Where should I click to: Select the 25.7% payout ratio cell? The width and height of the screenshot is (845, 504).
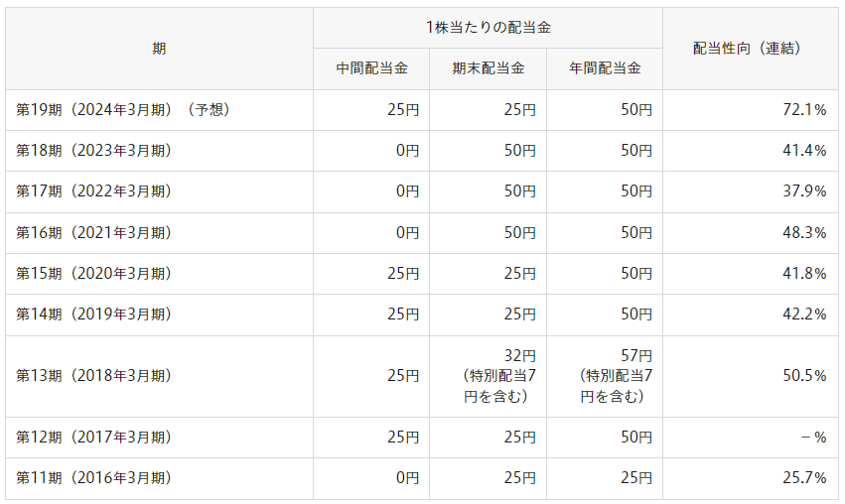pos(804,478)
